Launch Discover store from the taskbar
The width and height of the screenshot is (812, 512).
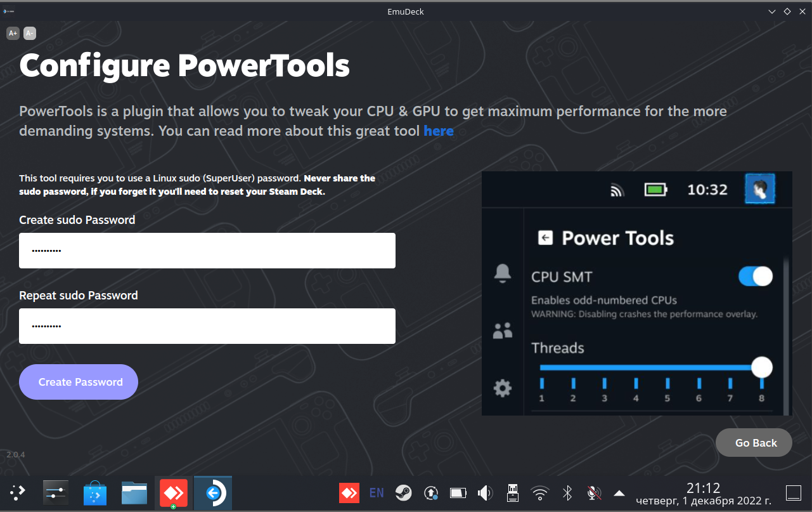[x=95, y=493]
